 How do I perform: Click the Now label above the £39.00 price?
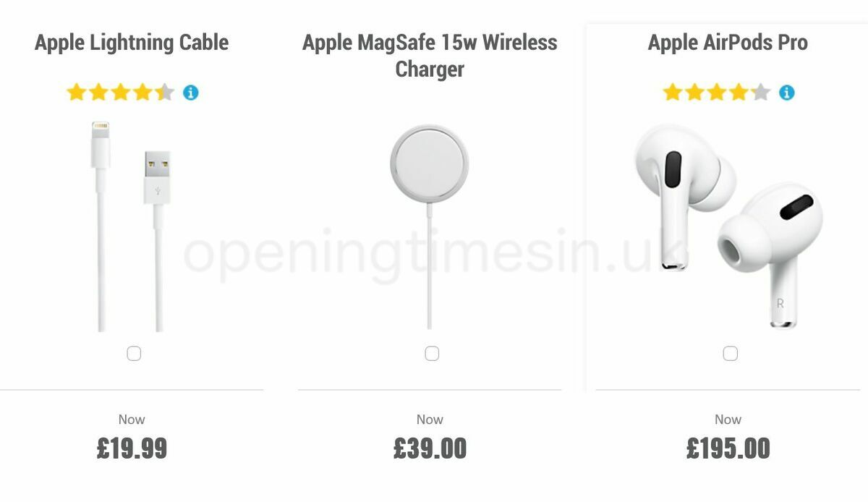click(430, 419)
